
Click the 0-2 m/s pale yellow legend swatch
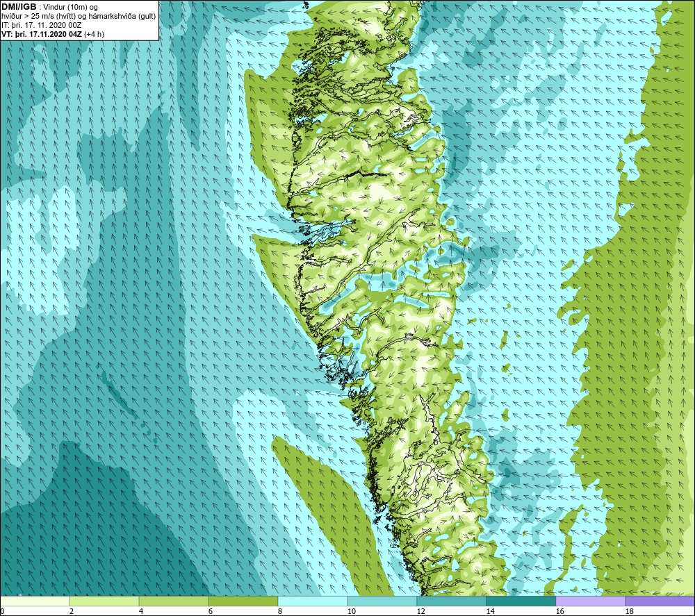tap(35, 601)
